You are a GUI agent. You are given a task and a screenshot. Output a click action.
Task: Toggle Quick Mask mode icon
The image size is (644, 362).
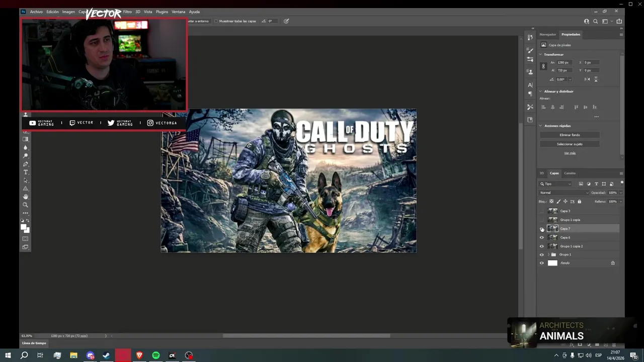point(26,239)
